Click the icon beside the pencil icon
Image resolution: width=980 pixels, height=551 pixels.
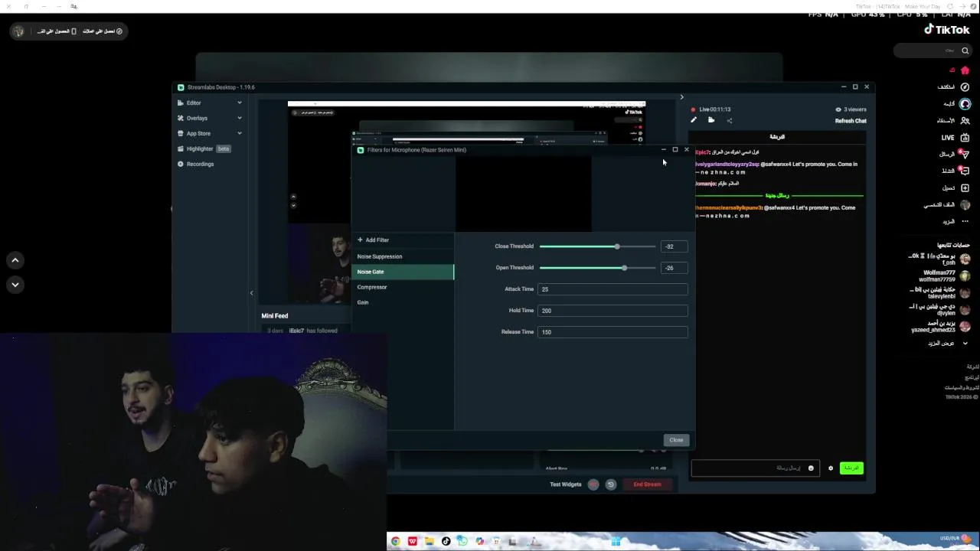[711, 120]
